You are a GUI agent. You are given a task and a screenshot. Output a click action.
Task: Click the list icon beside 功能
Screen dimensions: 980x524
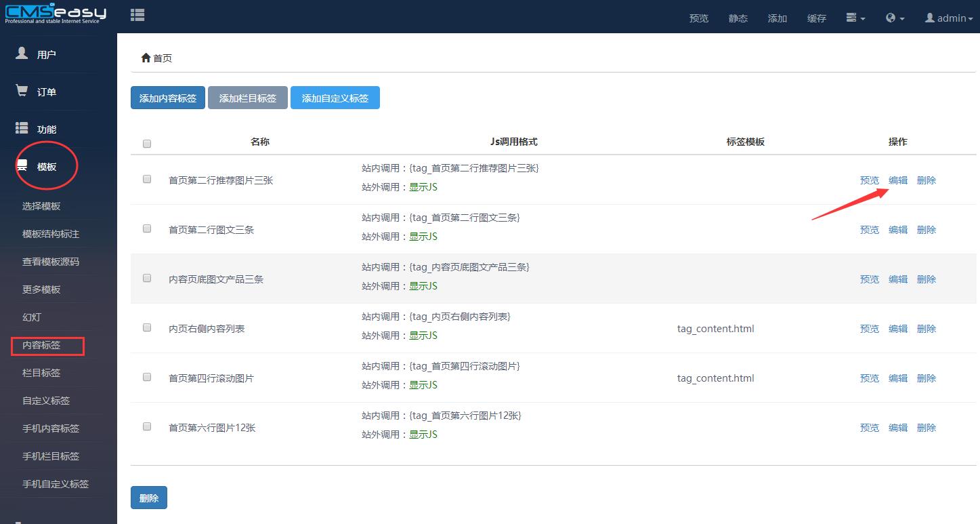22,128
